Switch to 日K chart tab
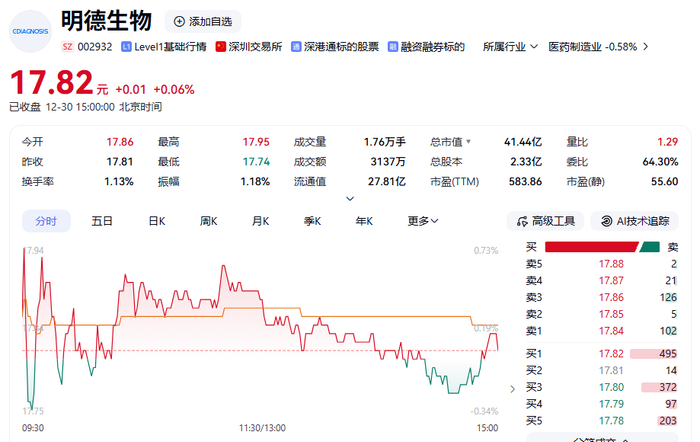This screenshot has height=442, width=700. [x=157, y=221]
